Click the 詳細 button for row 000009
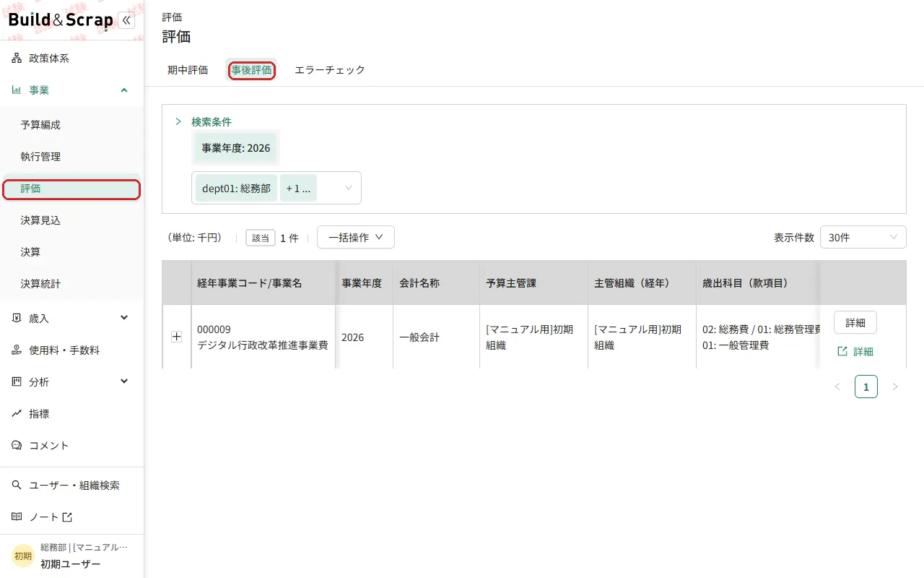Screen dimensions: 924x578 tap(855, 322)
